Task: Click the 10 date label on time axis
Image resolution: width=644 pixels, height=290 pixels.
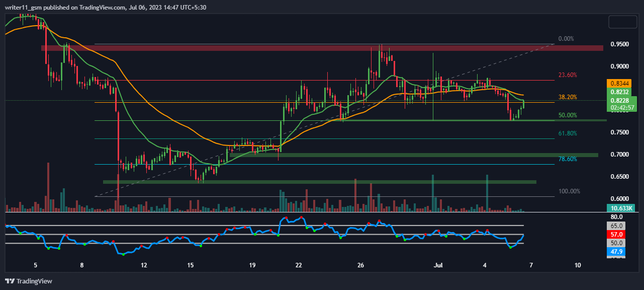Action: coord(578,265)
